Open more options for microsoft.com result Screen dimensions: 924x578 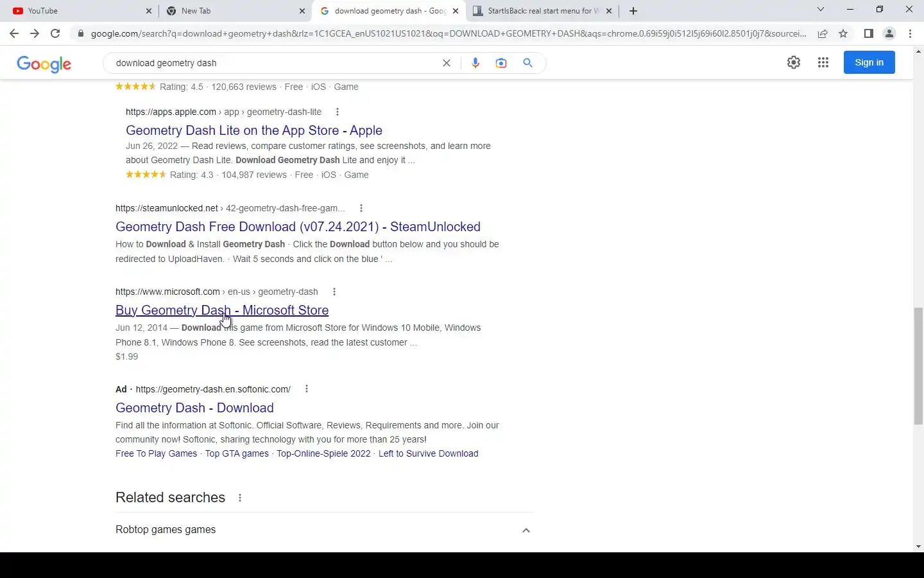[334, 292]
